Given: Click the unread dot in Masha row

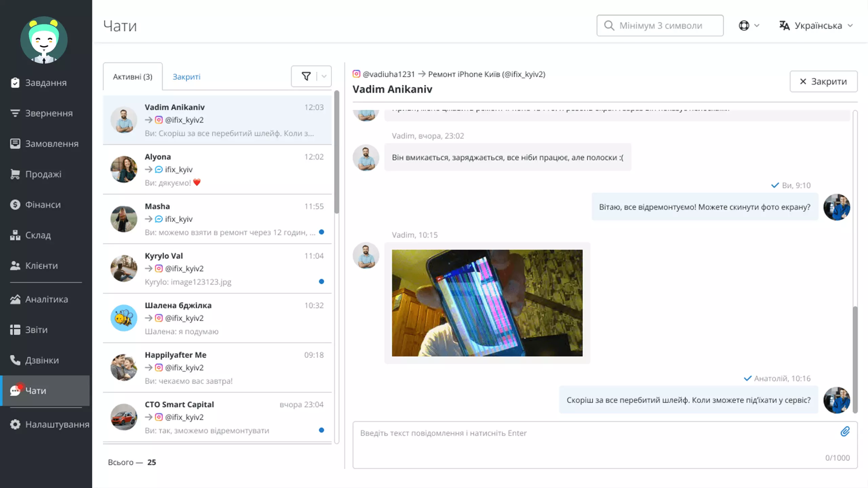Looking at the screenshot, I should 321,232.
